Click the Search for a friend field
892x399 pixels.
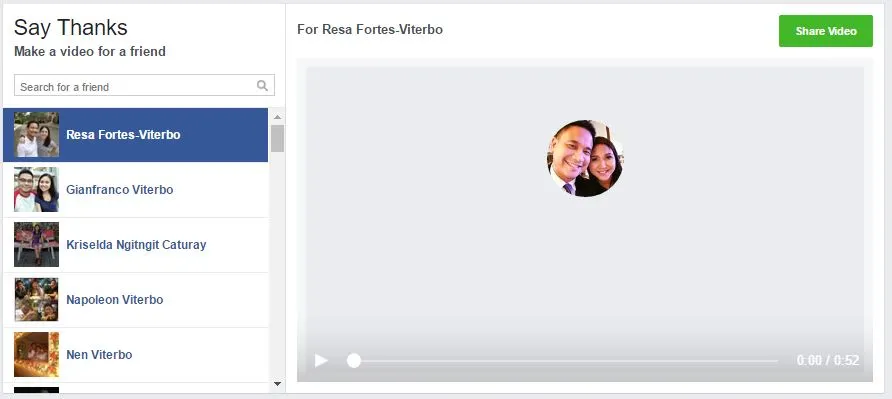point(144,85)
